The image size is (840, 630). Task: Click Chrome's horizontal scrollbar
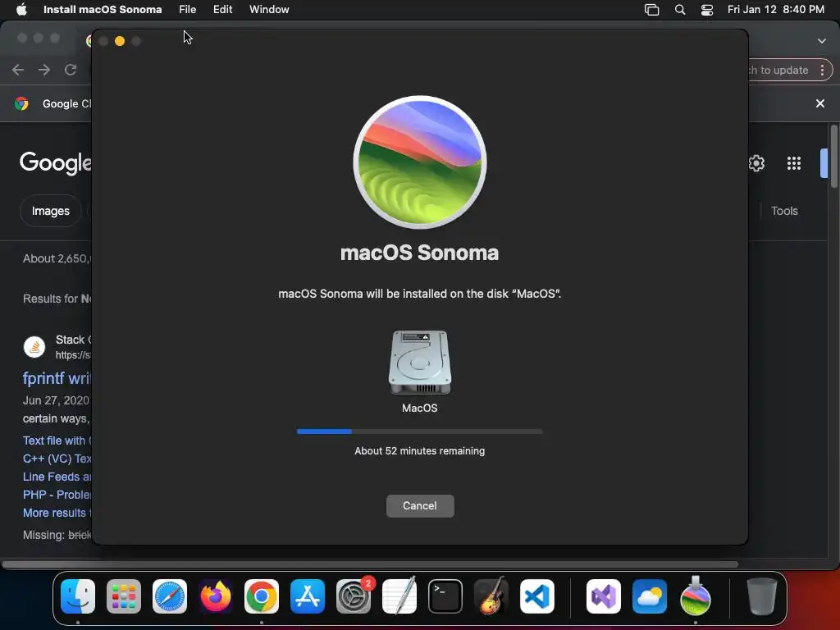[370, 564]
